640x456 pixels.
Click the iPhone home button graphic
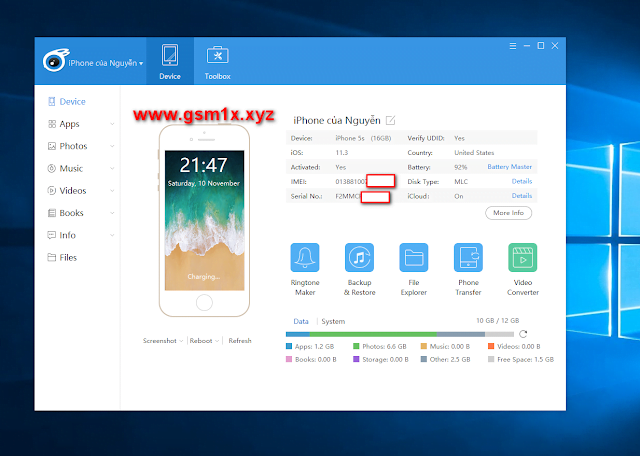tap(204, 303)
